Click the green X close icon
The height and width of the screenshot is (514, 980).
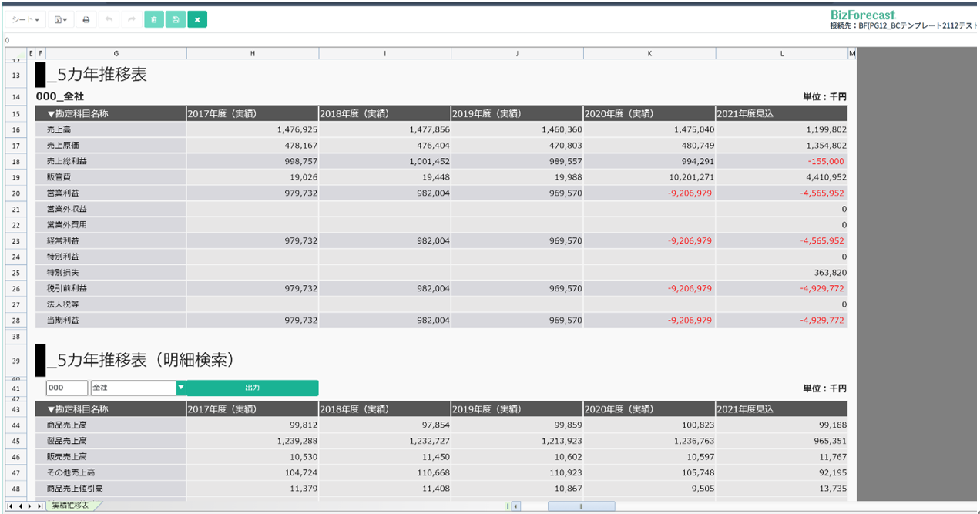pyautogui.click(x=197, y=20)
